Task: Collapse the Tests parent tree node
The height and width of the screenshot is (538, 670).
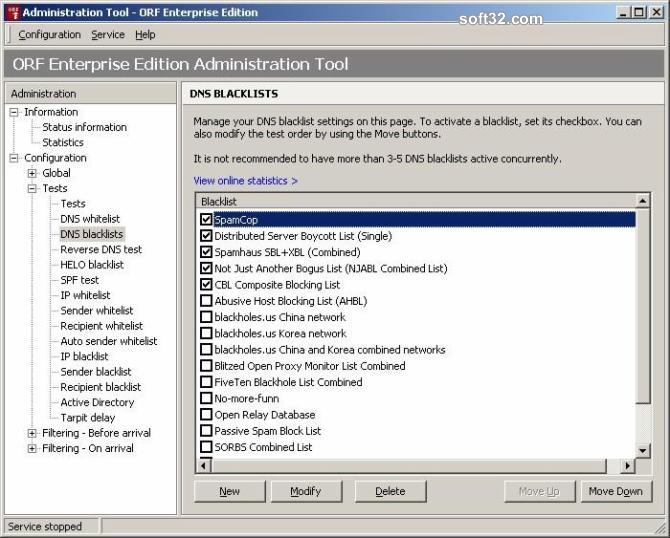Action: 32,188
